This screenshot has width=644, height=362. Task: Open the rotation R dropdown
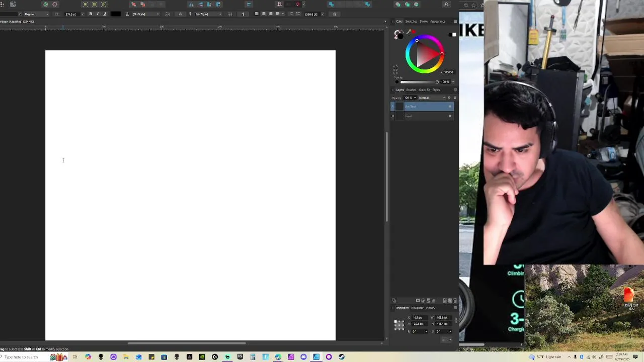point(426,331)
